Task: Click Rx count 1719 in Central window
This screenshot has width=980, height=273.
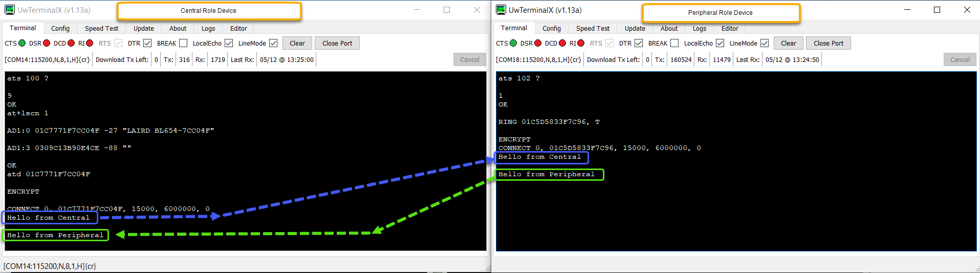Action: point(218,59)
